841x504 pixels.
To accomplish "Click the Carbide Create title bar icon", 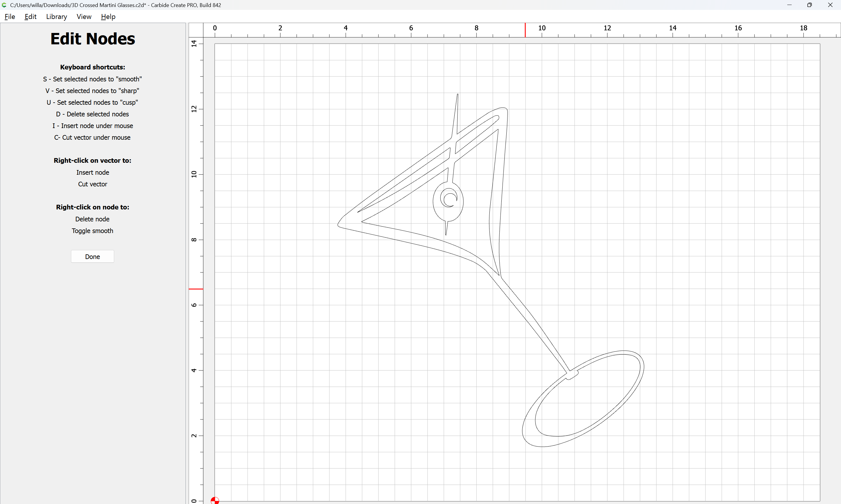I will point(4,5).
